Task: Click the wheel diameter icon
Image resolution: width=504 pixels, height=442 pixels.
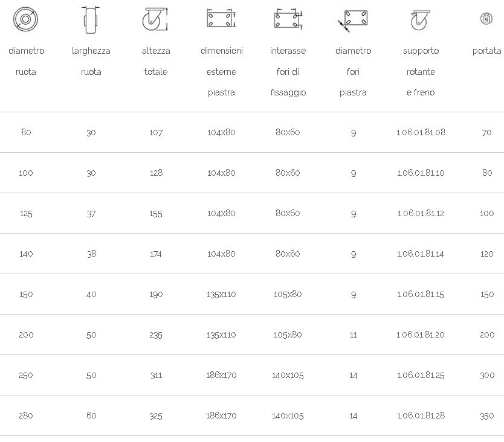Action: point(26,19)
